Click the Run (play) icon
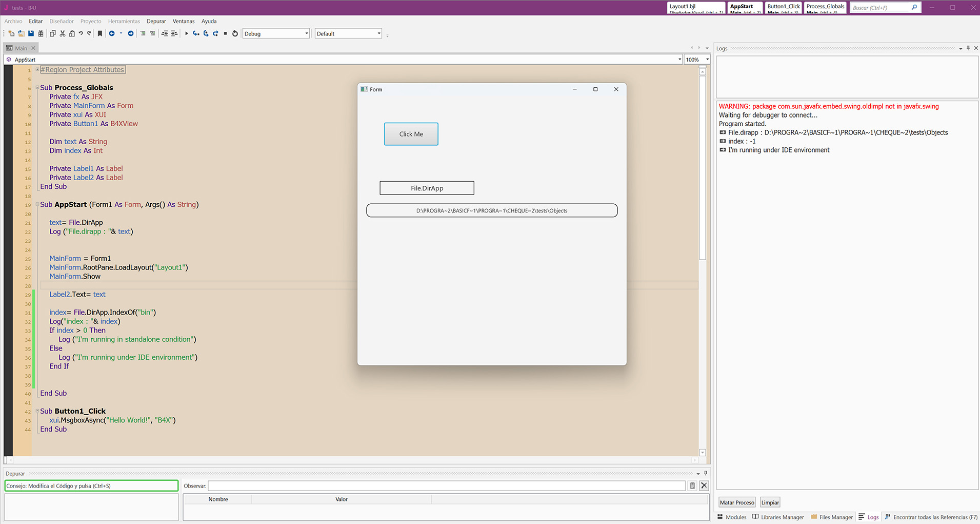The width and height of the screenshot is (980, 524). (x=187, y=33)
